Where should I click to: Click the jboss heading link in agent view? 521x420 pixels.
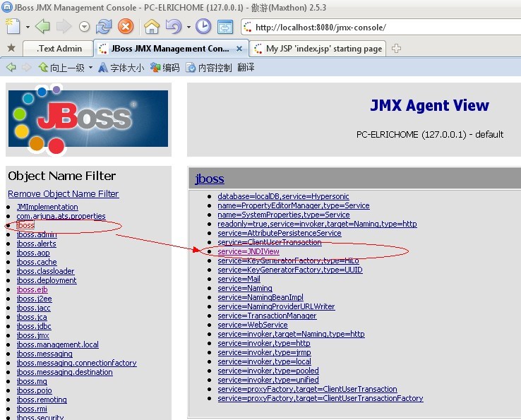pyautogui.click(x=210, y=179)
